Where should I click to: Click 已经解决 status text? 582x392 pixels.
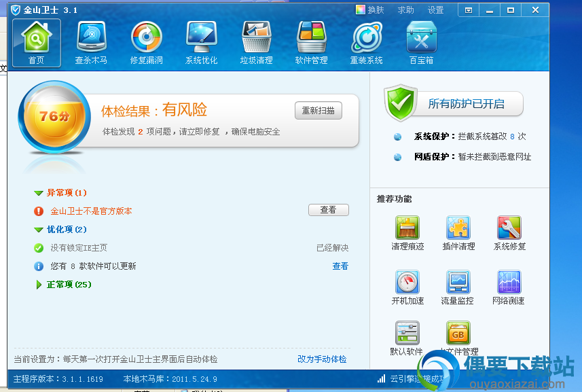click(x=333, y=248)
